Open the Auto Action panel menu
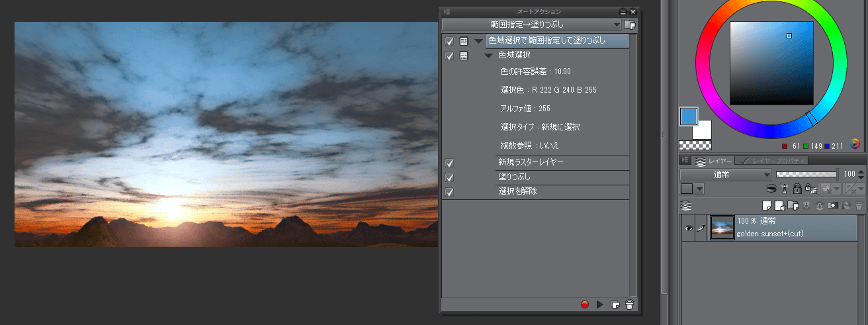 click(x=447, y=11)
